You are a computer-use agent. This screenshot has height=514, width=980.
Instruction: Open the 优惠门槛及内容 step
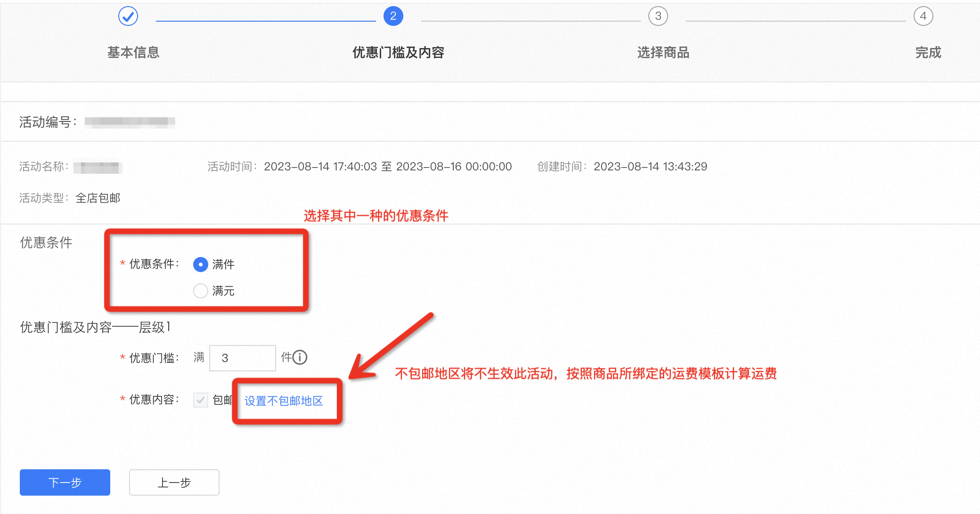pos(399,52)
